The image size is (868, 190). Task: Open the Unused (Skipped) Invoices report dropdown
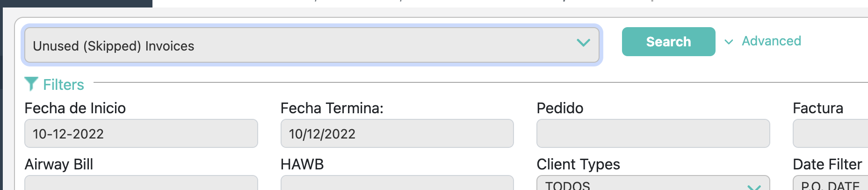coord(299,45)
